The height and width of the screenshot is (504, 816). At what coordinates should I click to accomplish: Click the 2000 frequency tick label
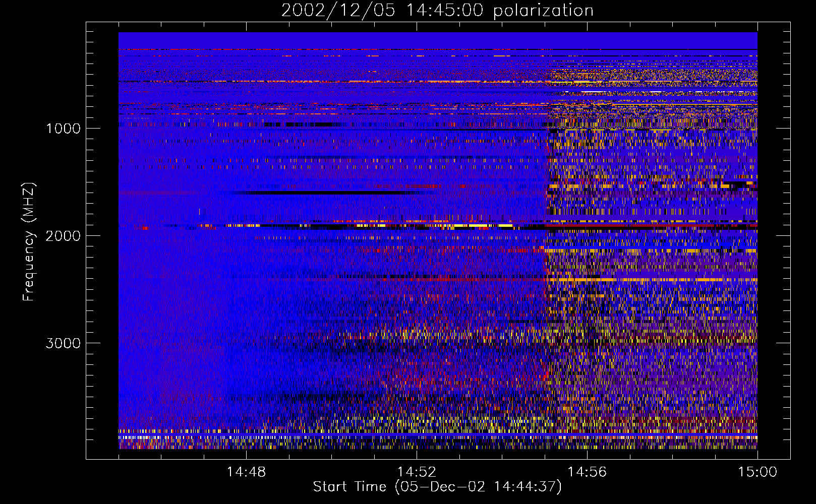(63, 236)
